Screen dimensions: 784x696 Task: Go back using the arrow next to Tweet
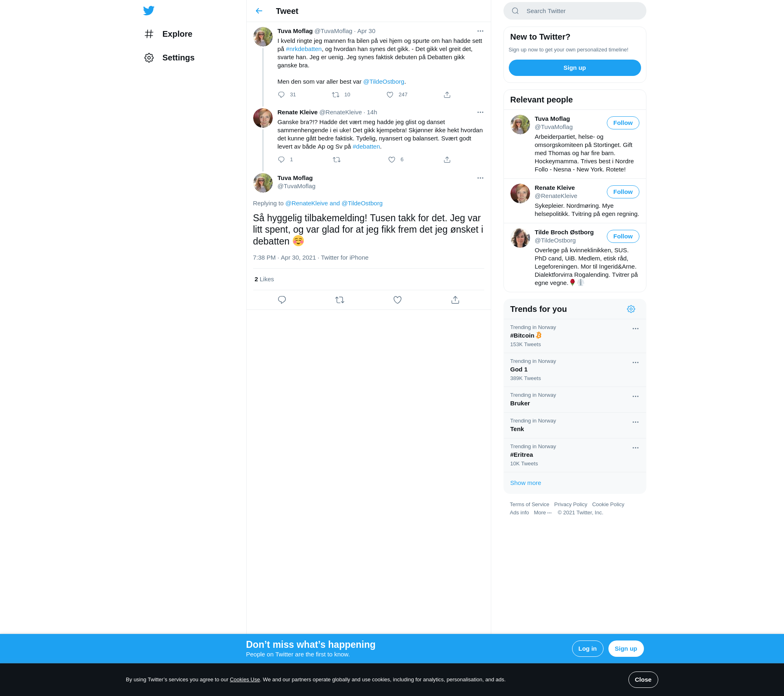tap(259, 11)
